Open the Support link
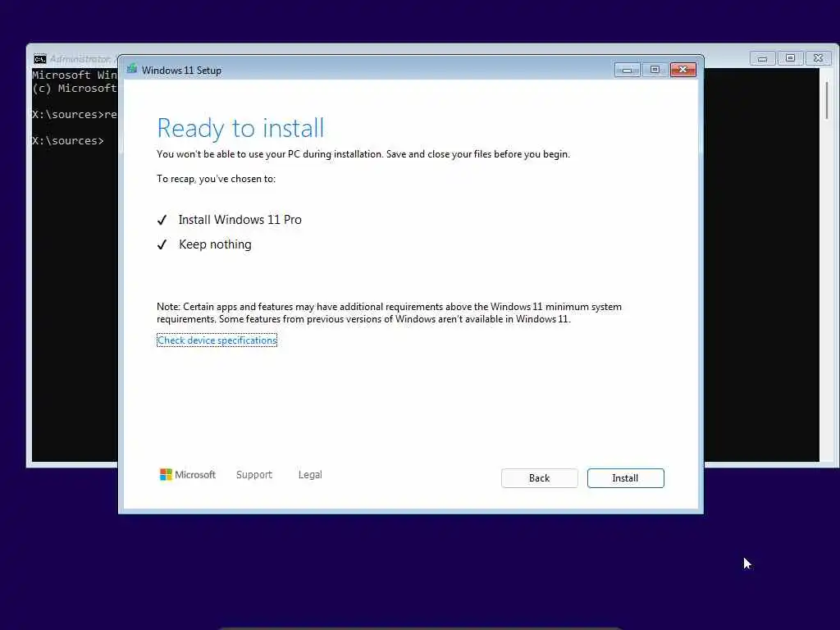 click(x=254, y=475)
